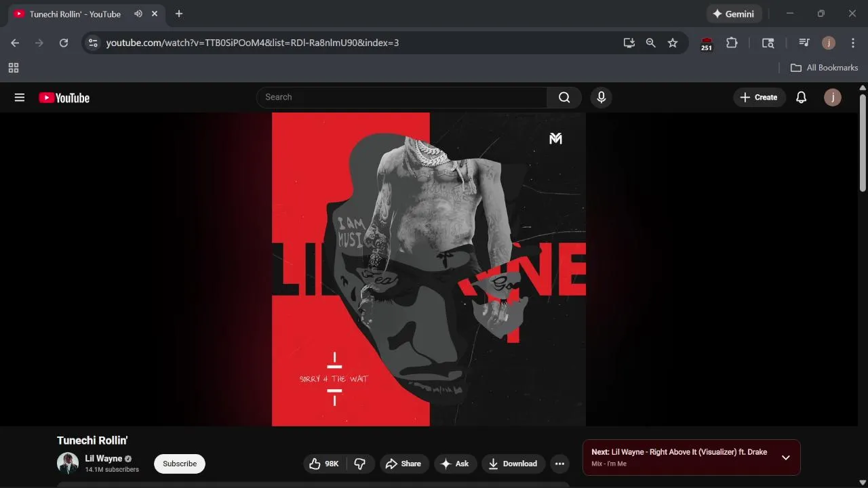This screenshot has height=488, width=868.
Task: Go back in browser history
Action: pyautogui.click(x=15, y=43)
